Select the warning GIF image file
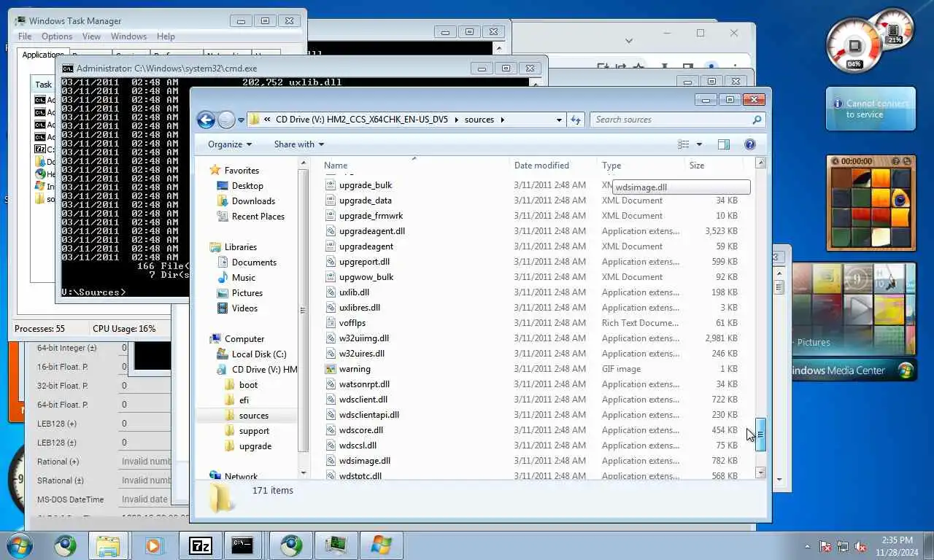Screen dimensions: 934x560 [355, 369]
